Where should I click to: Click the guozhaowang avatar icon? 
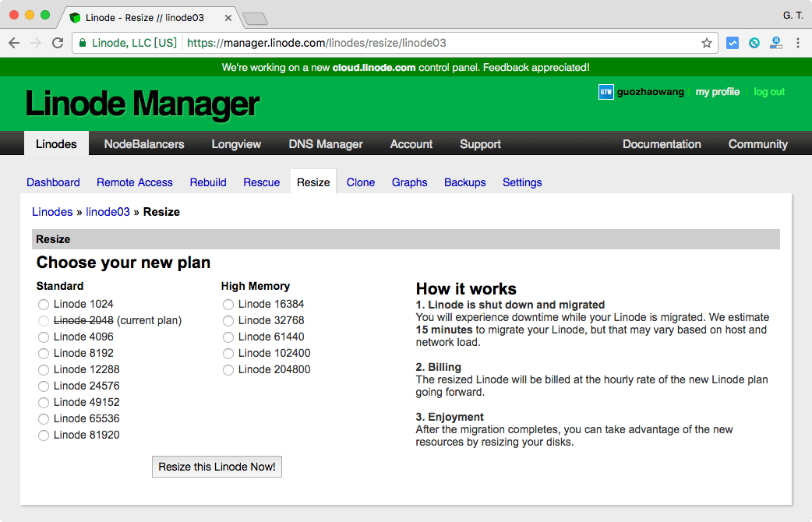pyautogui.click(x=605, y=92)
